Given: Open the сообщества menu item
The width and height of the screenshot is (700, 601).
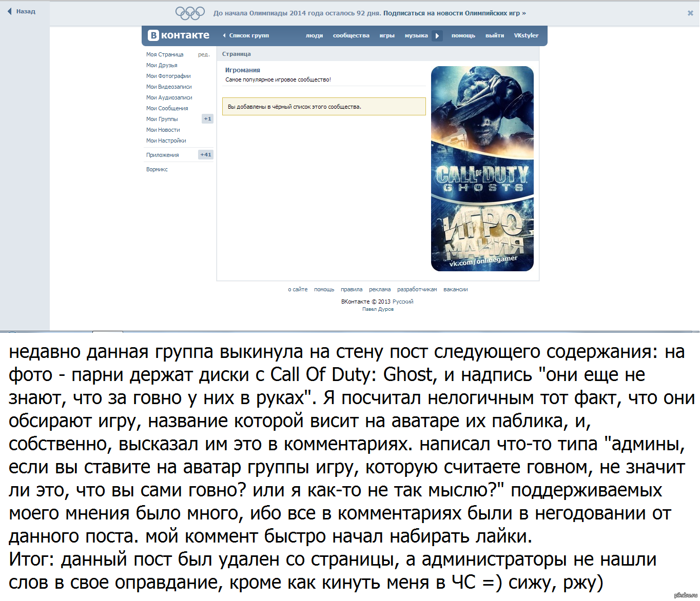Looking at the screenshot, I should click(x=351, y=35).
